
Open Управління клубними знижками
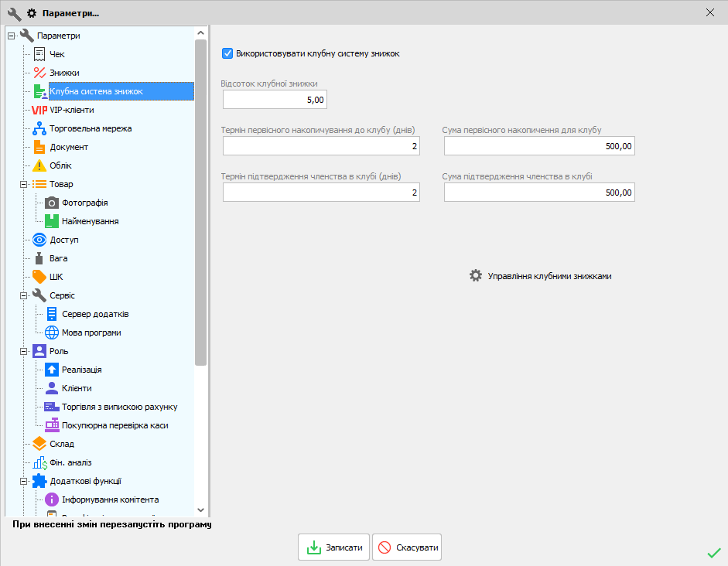pyautogui.click(x=541, y=276)
